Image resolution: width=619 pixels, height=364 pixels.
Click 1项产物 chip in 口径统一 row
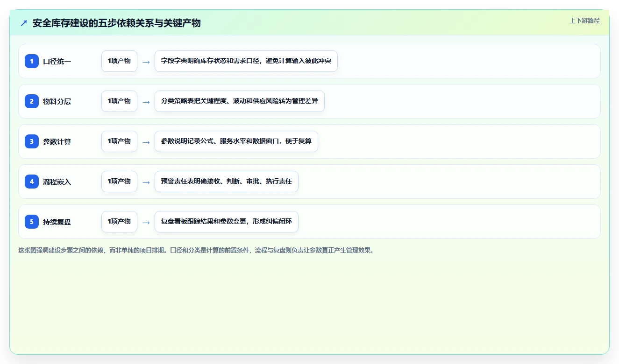[119, 61]
